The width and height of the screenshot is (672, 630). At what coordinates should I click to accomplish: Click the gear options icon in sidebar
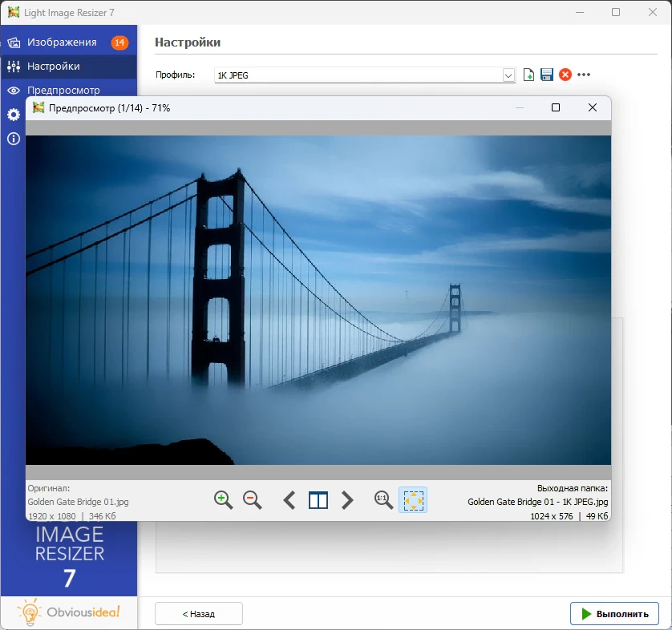pyautogui.click(x=14, y=115)
